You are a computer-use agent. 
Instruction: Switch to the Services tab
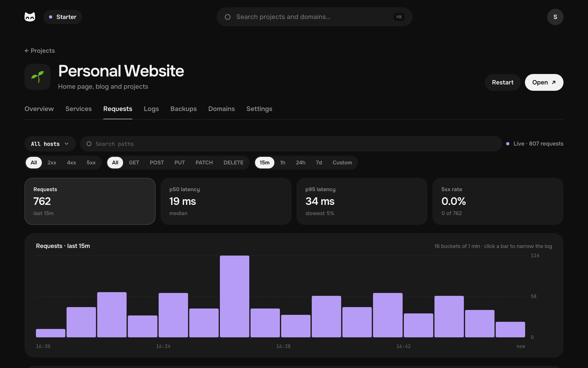pyautogui.click(x=78, y=109)
